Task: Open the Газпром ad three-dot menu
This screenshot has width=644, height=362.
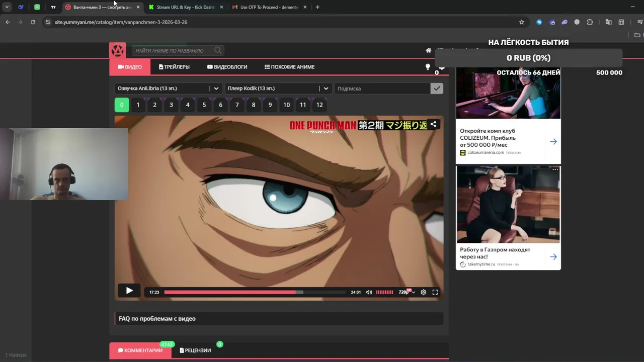Action: point(555,169)
